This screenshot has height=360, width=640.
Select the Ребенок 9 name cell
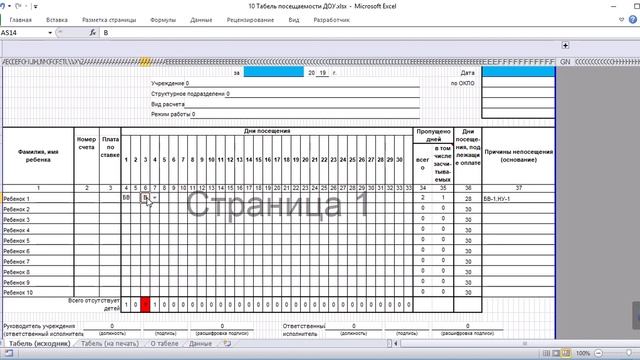pyautogui.click(x=38, y=282)
